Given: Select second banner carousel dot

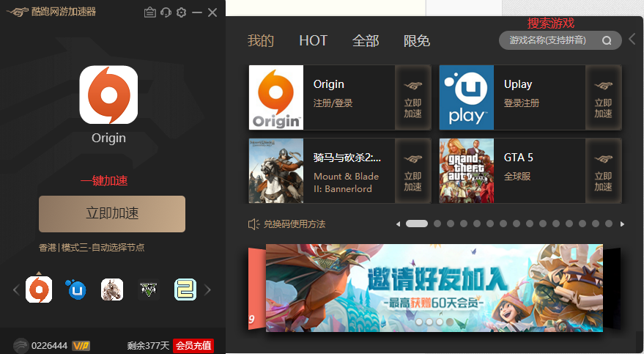Looking at the screenshot, I should point(429,322).
